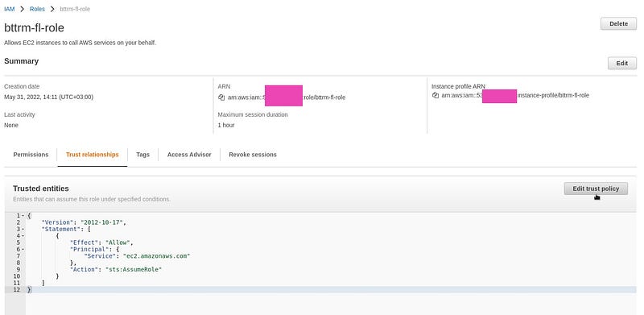Copy the instance profile ARN icon
Viewport: 644px width, 315px height.
436,95
